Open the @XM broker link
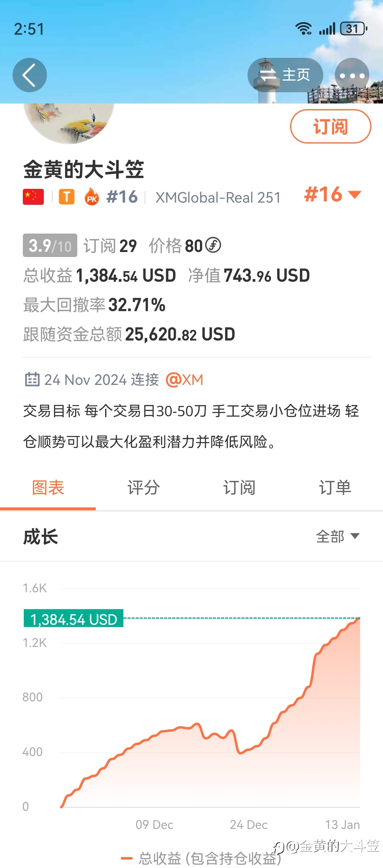The height and width of the screenshot is (868, 383). pyautogui.click(x=184, y=380)
